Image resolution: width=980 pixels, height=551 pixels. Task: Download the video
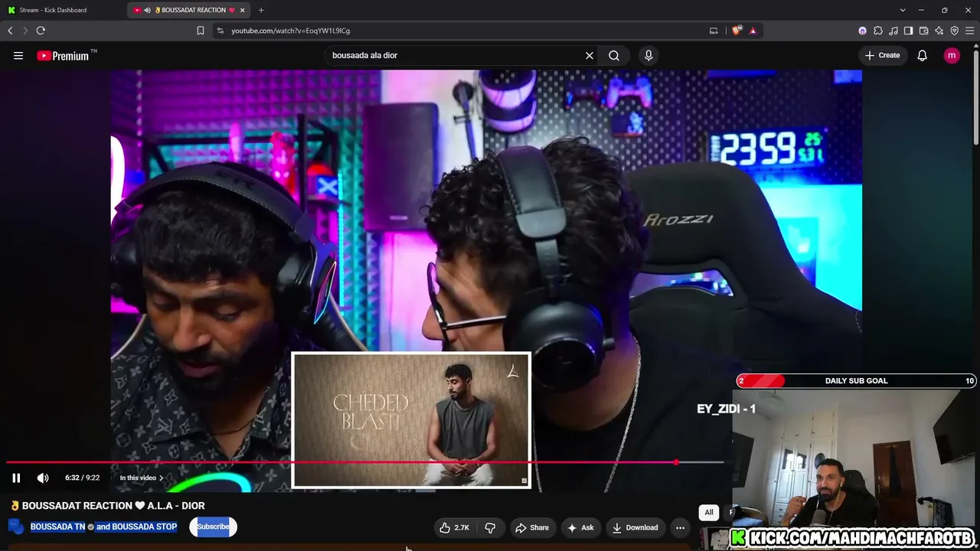[635, 527]
